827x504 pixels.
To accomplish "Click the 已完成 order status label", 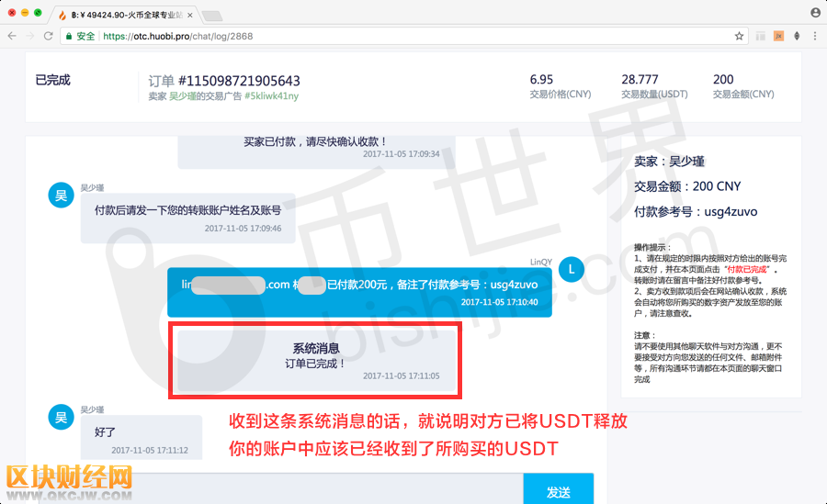I will [x=52, y=80].
